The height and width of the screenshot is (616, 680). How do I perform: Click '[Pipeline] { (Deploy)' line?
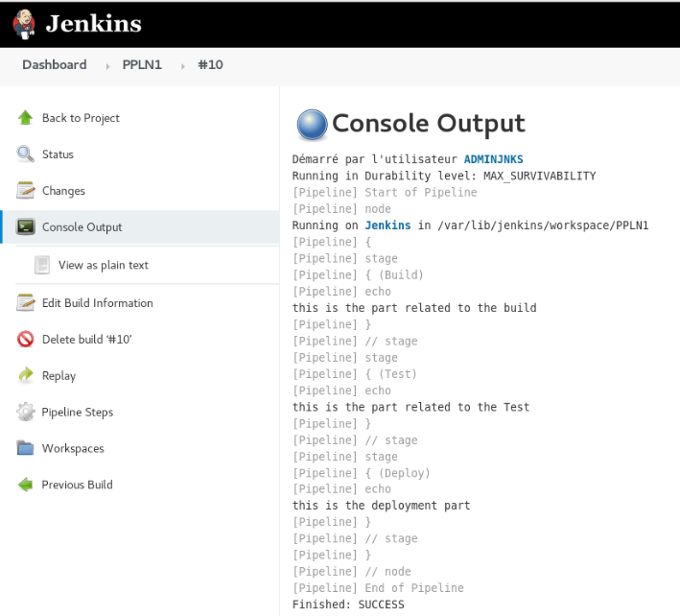click(x=362, y=473)
